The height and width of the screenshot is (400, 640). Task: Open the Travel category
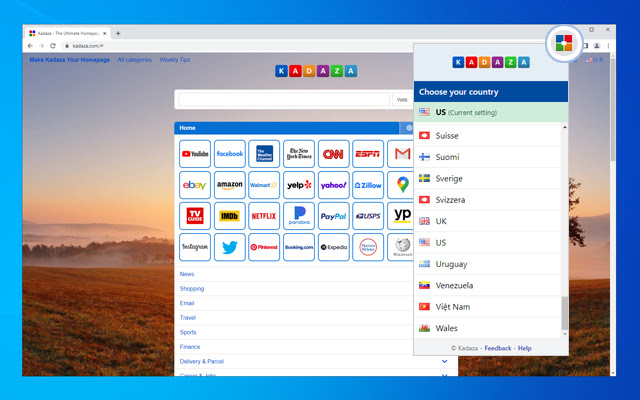coord(188,318)
